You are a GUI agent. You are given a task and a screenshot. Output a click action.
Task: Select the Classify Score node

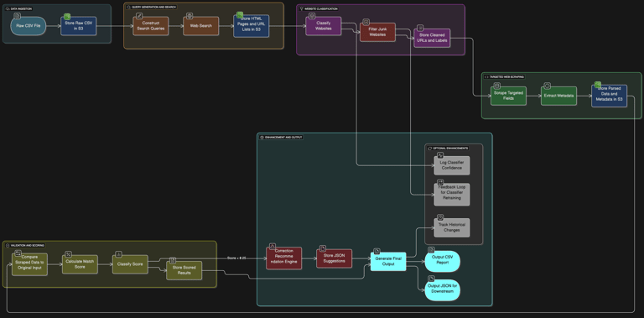[x=130, y=264]
